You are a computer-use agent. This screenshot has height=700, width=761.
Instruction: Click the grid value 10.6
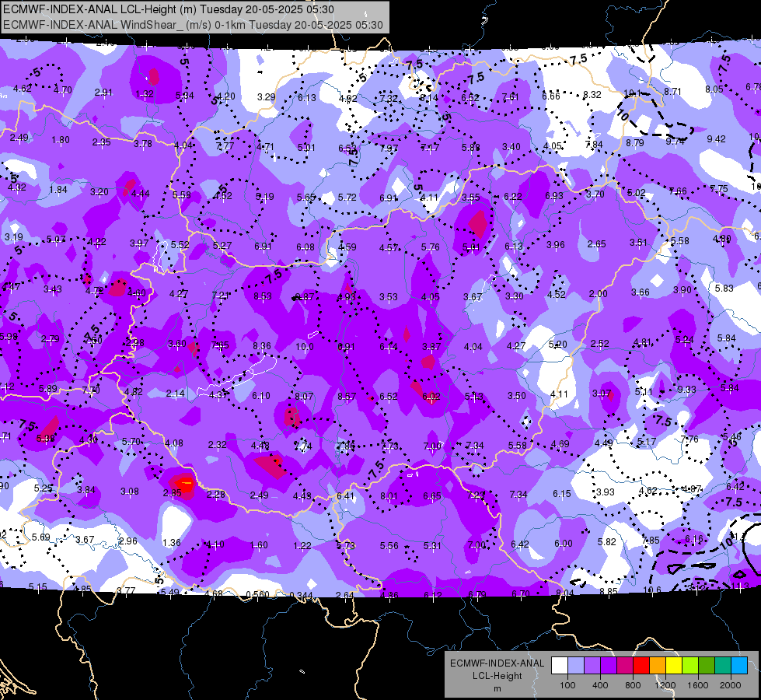(x=652, y=590)
